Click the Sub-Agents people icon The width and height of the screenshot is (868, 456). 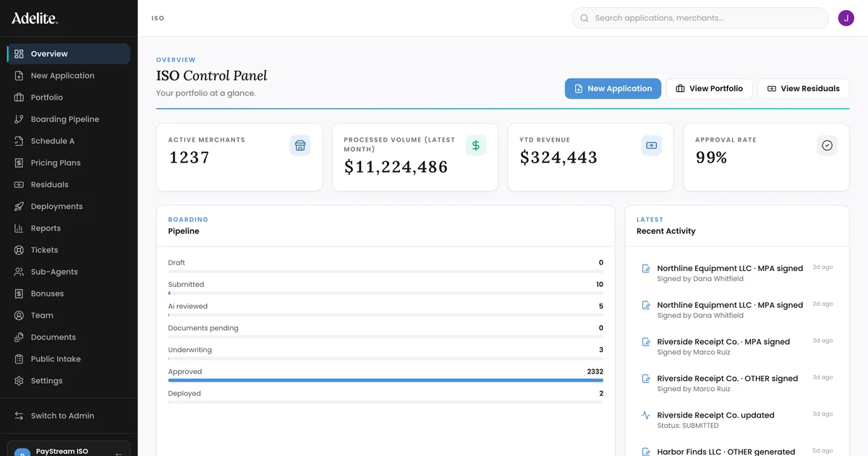tap(19, 272)
